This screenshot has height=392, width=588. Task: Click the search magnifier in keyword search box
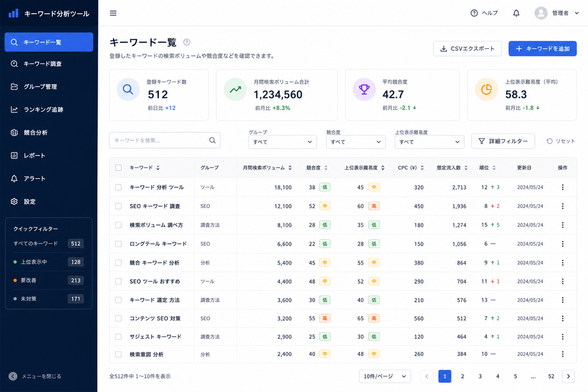[212, 140]
